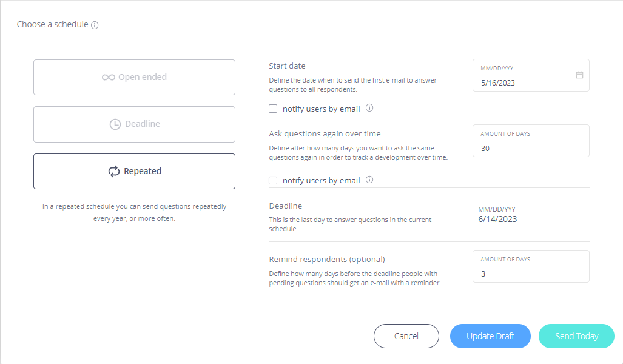The width and height of the screenshot is (623, 364).
Task: Click the info icon beside Choose a schedule
Action: point(95,25)
